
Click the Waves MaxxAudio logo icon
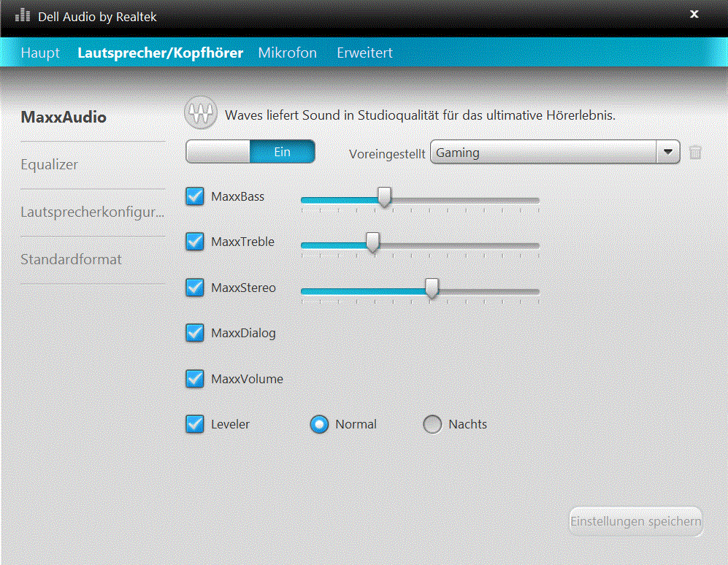tap(201, 113)
